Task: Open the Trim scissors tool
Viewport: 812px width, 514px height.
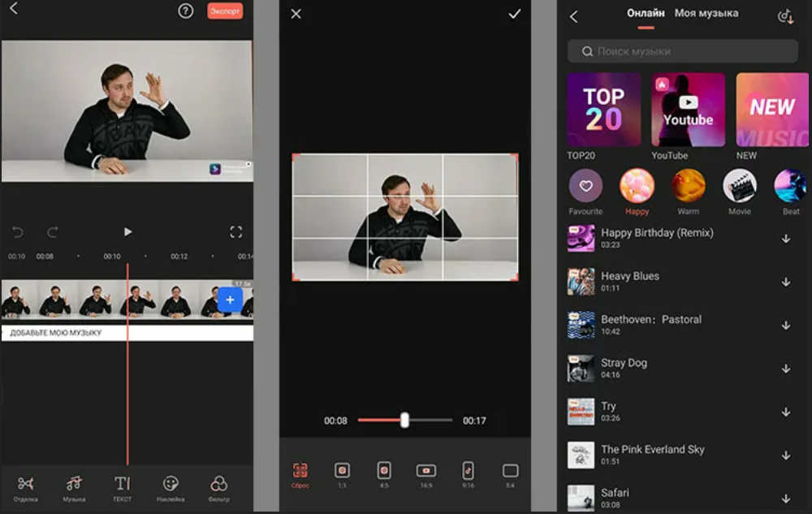Action: coord(26,486)
